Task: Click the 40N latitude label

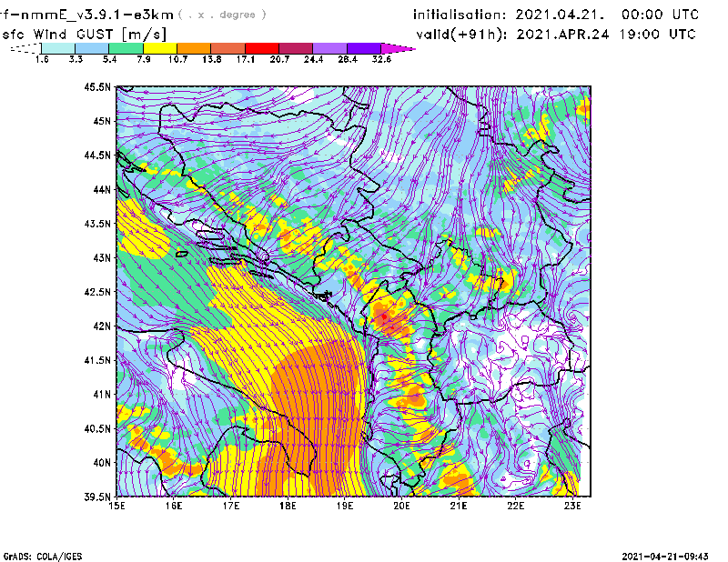Action: pyautogui.click(x=102, y=463)
